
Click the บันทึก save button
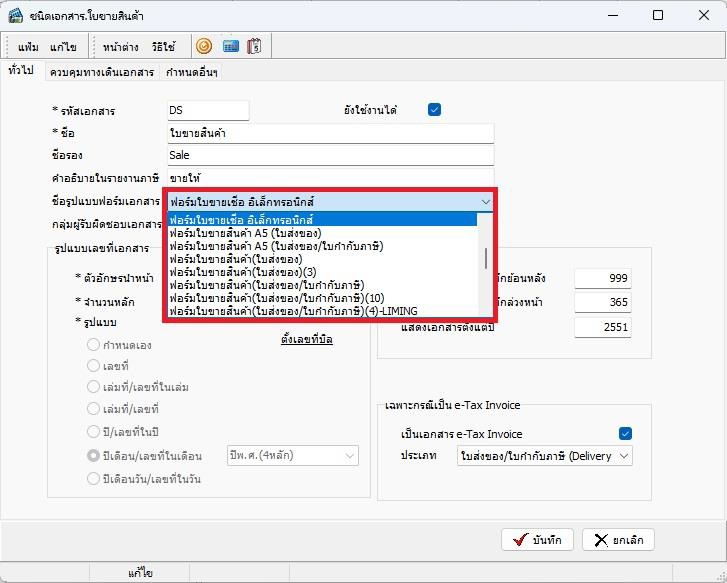point(537,540)
